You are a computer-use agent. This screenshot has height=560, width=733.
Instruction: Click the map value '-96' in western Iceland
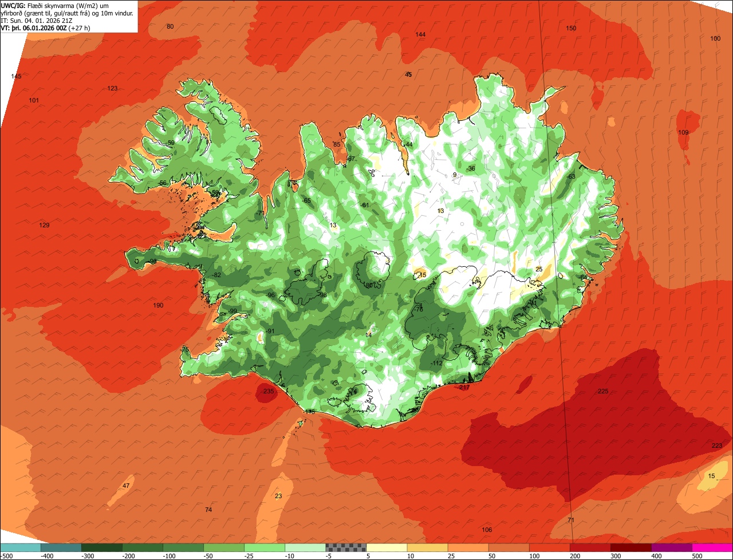(x=271, y=295)
